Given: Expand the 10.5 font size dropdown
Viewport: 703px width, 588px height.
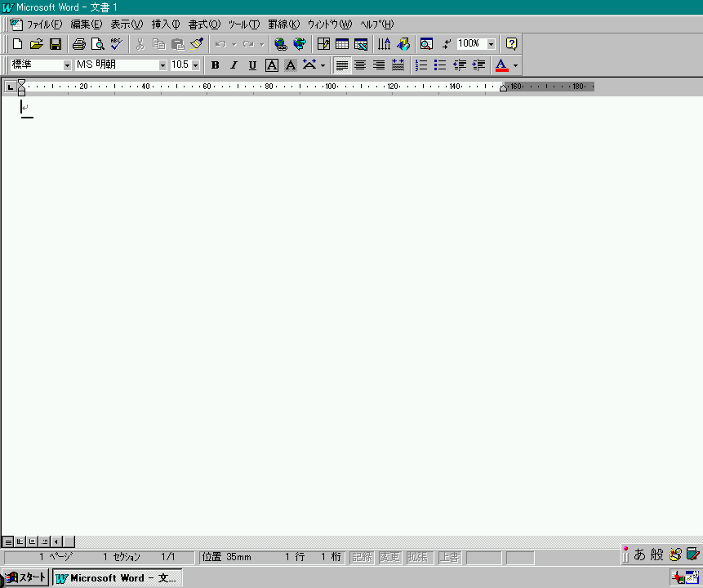Looking at the screenshot, I should [x=195, y=65].
